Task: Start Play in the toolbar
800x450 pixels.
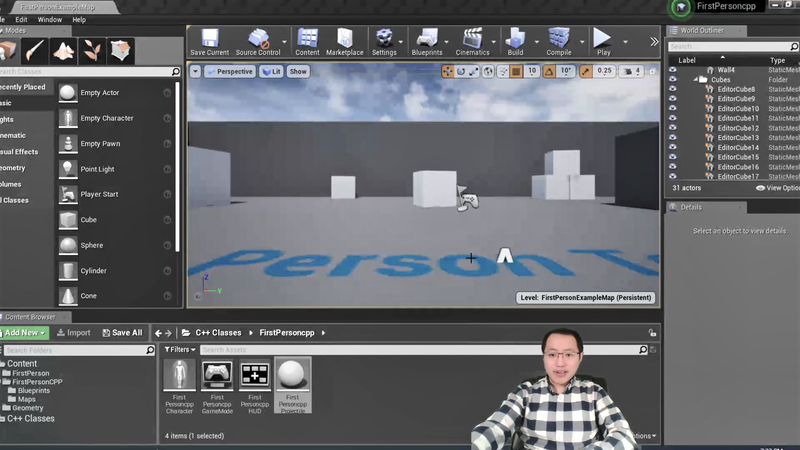Action: click(603, 42)
